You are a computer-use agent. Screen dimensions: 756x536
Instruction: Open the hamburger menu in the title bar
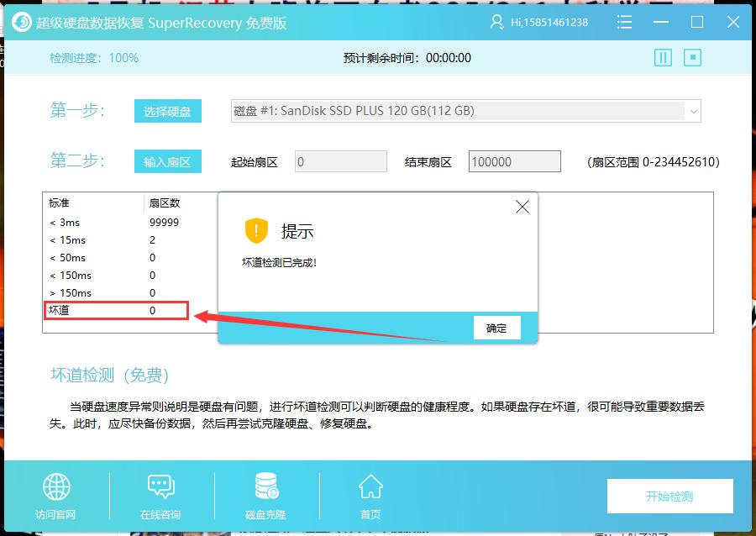(x=623, y=22)
